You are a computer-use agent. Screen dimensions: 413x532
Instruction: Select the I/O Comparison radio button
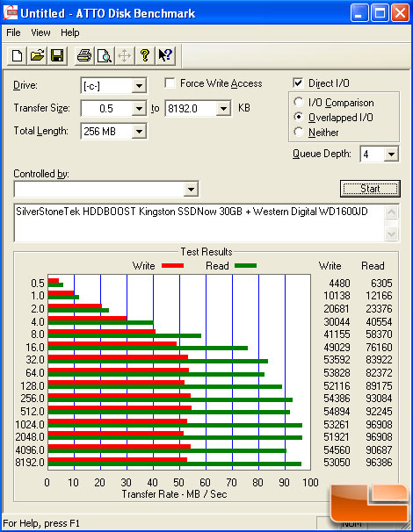tap(299, 102)
